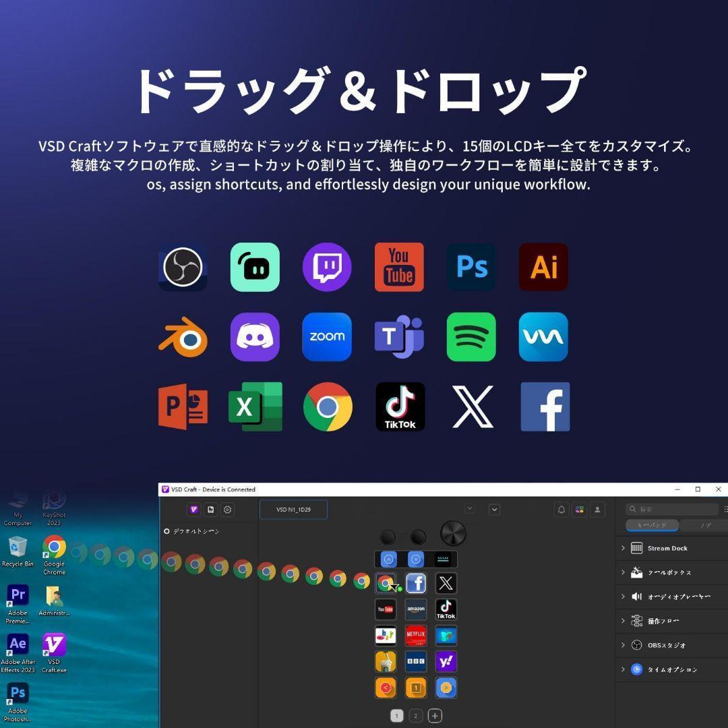Select the Facebook key in the VSD Craft grid
The width and height of the screenshot is (728, 728).
coord(416,583)
